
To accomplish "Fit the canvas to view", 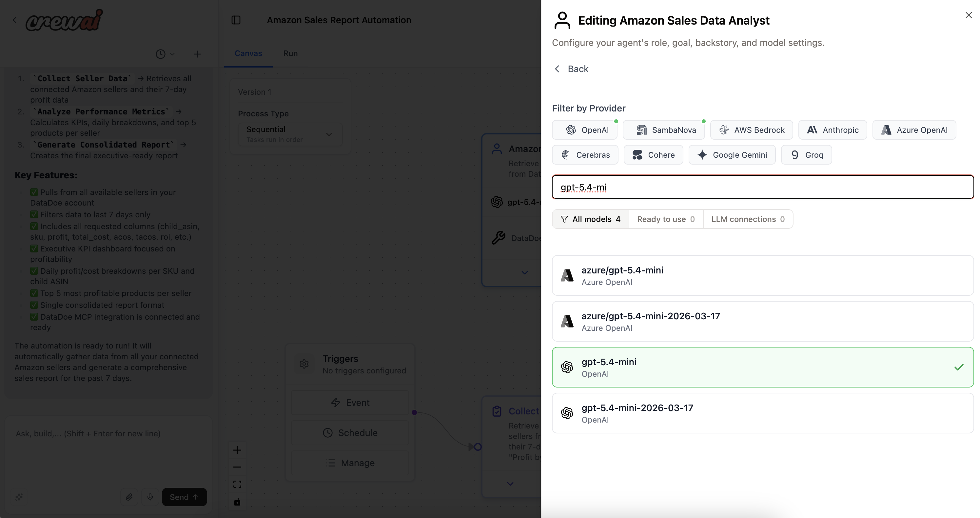I will [x=237, y=484].
